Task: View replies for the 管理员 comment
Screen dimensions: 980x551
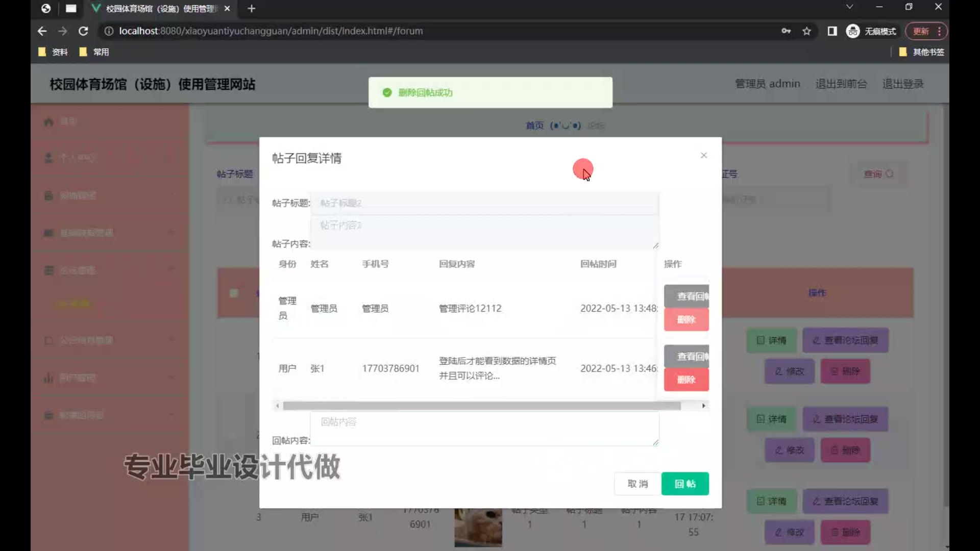Action: pyautogui.click(x=686, y=296)
